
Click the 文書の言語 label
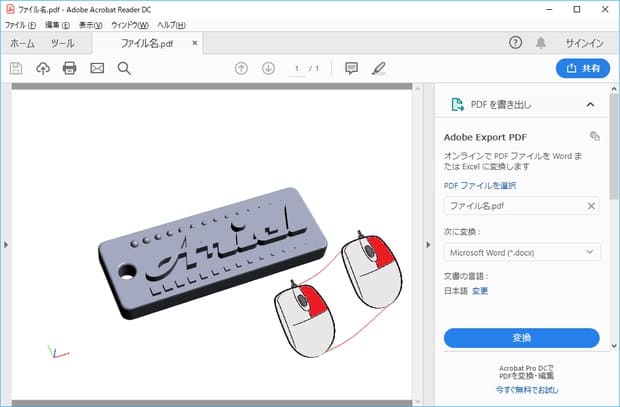click(466, 276)
